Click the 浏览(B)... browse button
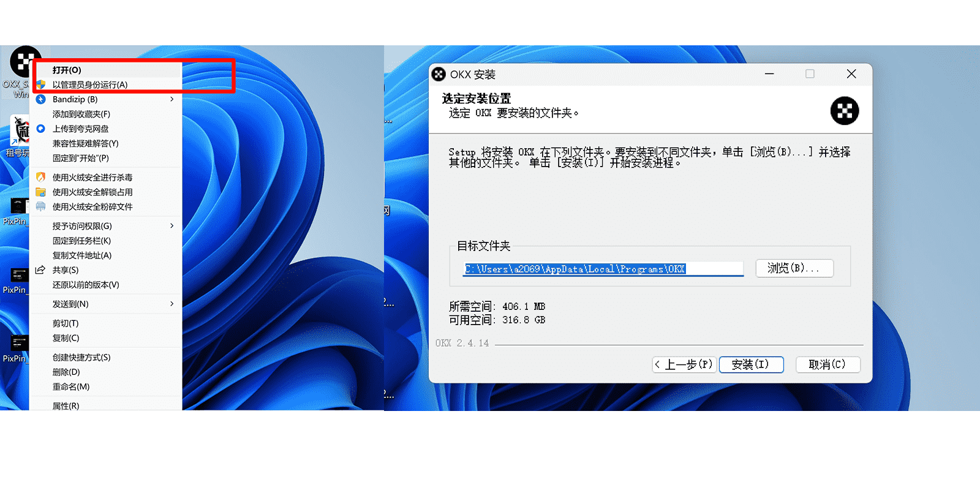 click(794, 268)
